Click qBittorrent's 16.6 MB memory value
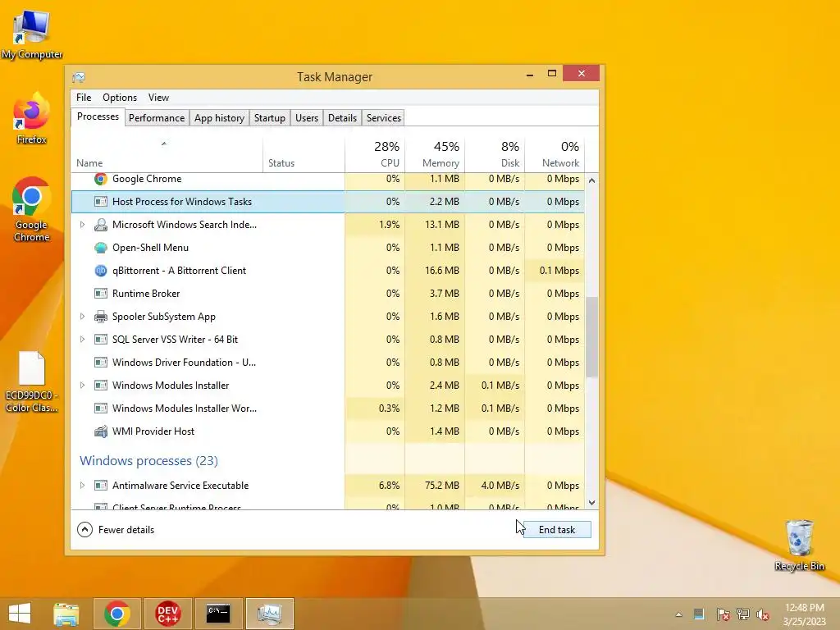The width and height of the screenshot is (840, 630). 442,271
